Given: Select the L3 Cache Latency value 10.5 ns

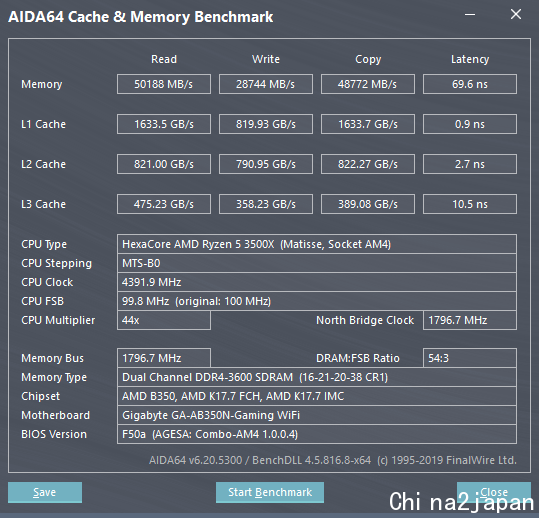Looking at the screenshot, I should click(x=470, y=204).
